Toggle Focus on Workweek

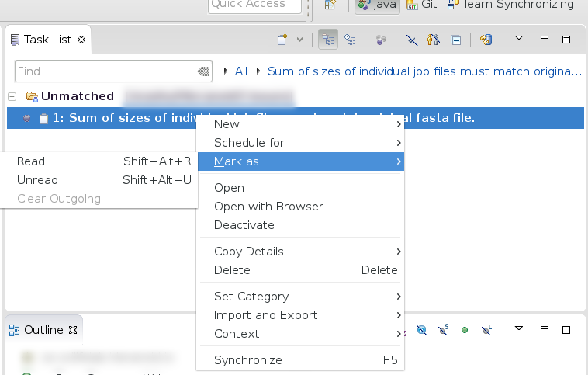[381, 40]
